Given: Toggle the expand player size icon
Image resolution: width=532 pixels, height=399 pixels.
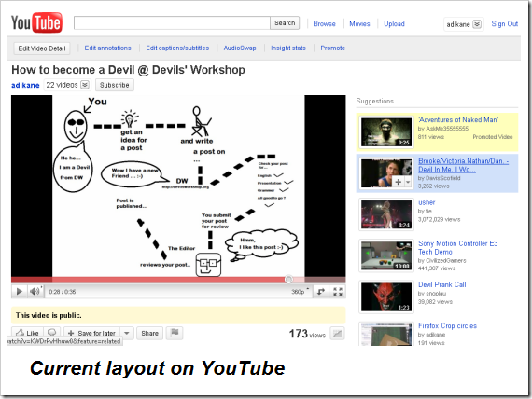Looking at the screenshot, I should coord(321,292).
